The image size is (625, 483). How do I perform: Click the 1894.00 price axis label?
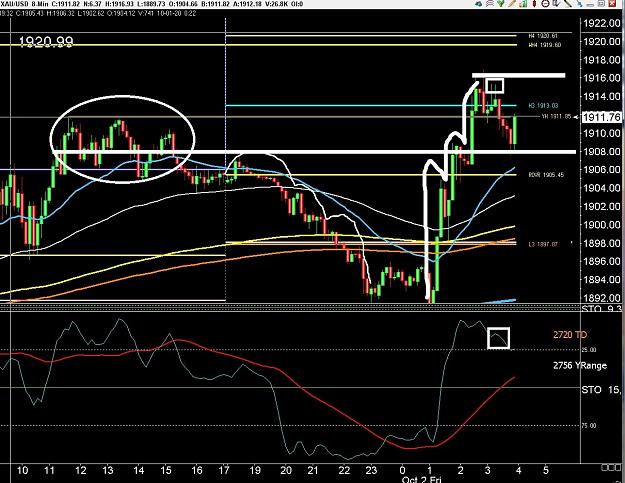(x=602, y=279)
